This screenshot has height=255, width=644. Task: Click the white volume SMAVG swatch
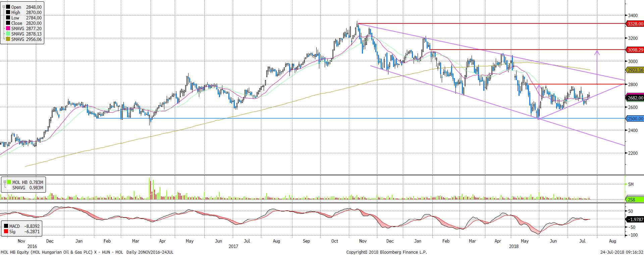pos(9,188)
